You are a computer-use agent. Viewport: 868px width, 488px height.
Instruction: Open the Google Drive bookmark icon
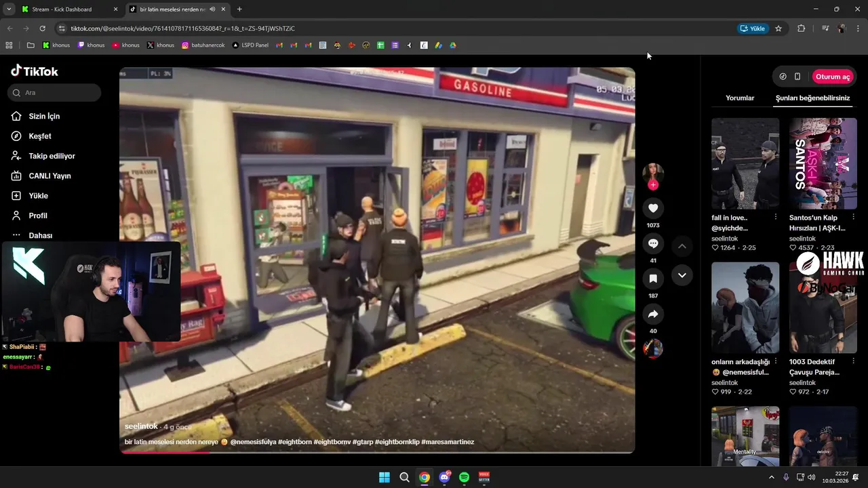pos(453,45)
